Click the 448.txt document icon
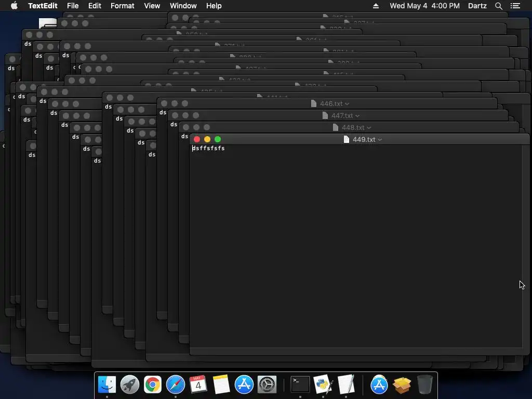Screen dimensions: 532x399 point(336,128)
